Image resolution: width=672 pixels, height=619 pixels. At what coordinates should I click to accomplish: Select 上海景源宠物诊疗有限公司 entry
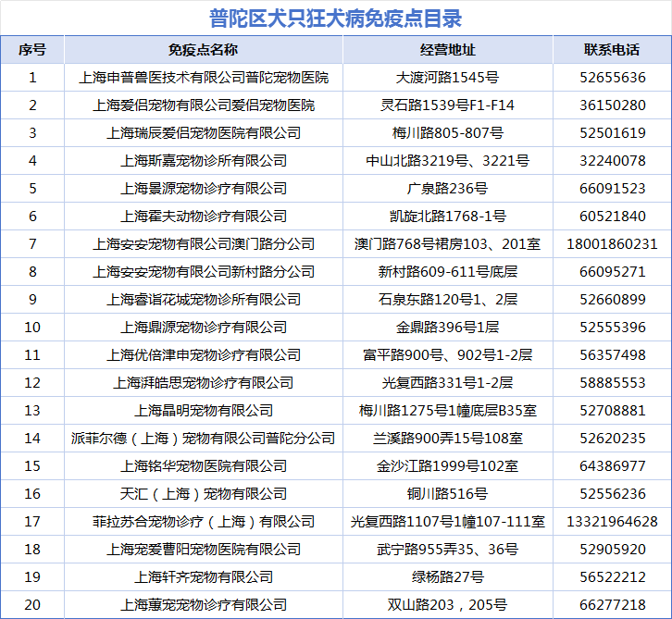(x=204, y=189)
